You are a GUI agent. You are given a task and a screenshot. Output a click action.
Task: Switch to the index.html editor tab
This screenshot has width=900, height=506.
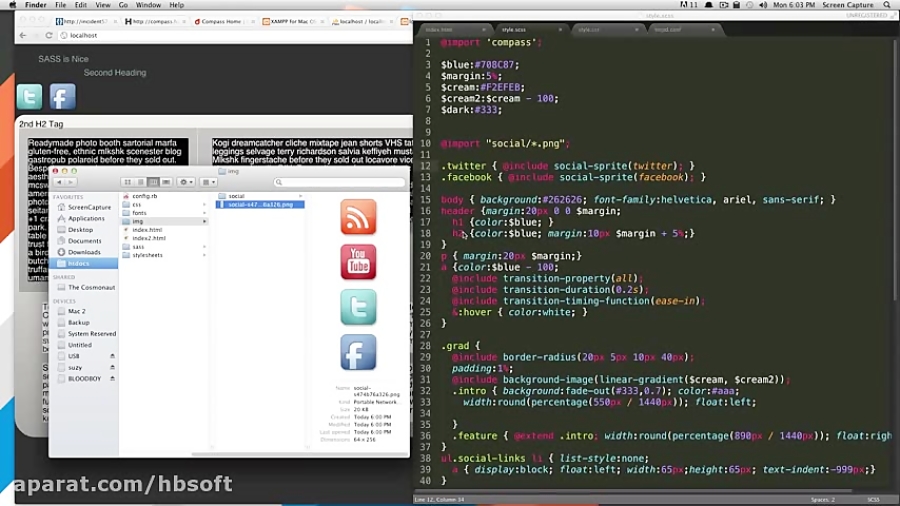click(x=440, y=30)
